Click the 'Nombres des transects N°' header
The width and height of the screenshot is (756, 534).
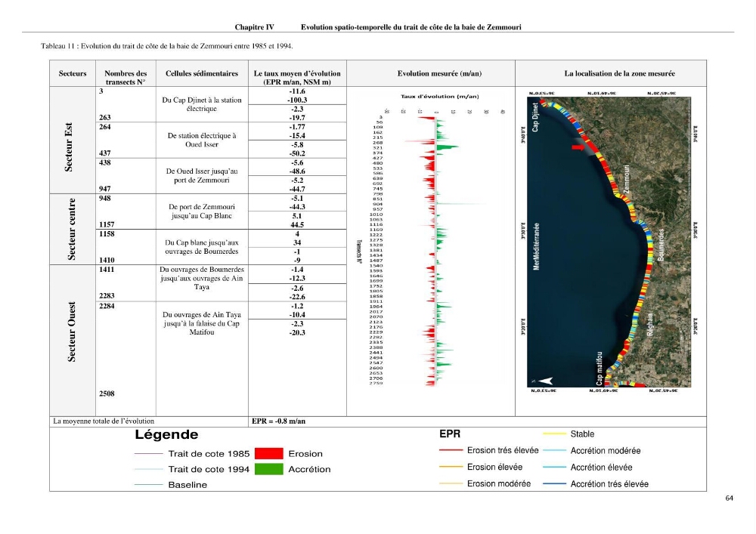125,78
